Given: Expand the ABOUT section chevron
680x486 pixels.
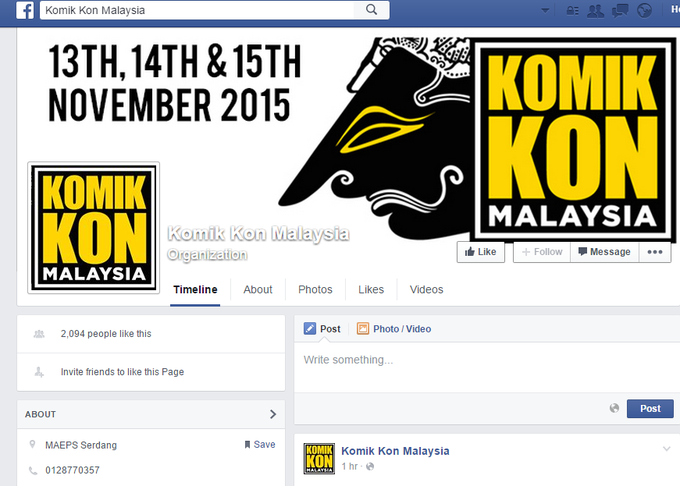Looking at the screenshot, I should coord(273,414).
